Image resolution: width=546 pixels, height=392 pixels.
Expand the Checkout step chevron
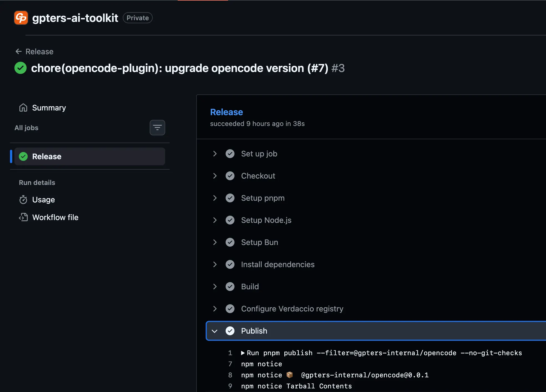(215, 176)
